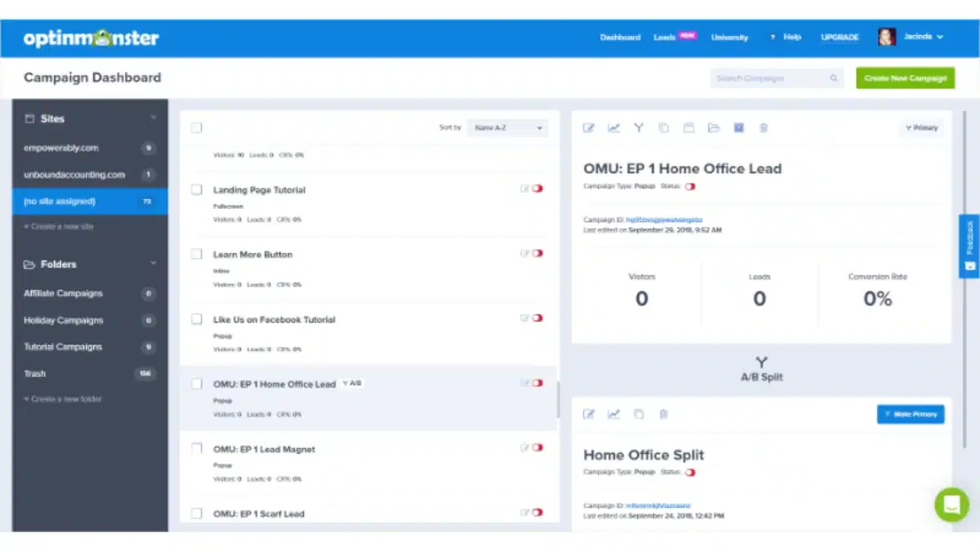Click the trash icon above OMU: EP 1 Home Office Lead
Image resolution: width=980 pixels, height=551 pixels.
tap(764, 128)
